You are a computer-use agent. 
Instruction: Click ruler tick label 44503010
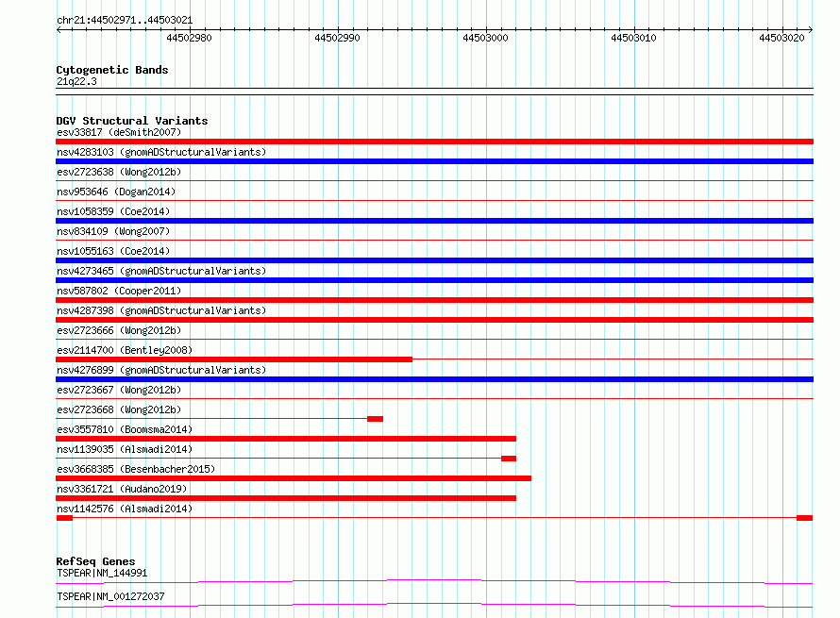[633, 38]
